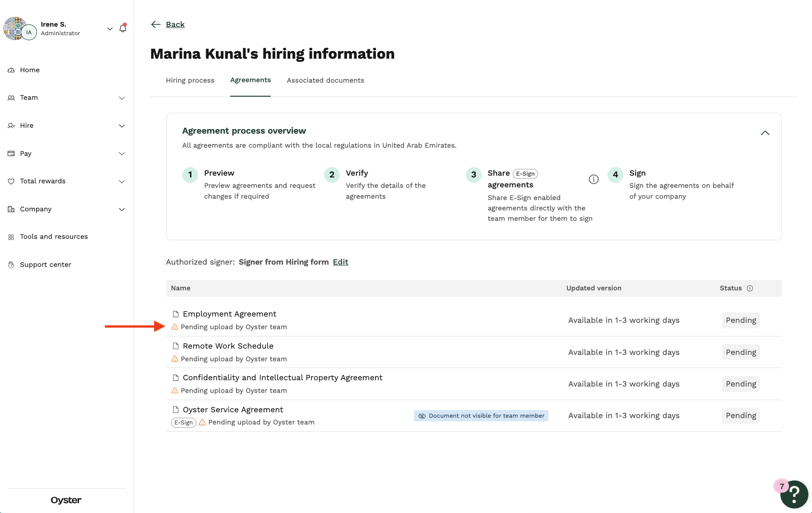Screen dimensions: 812x513
Task: Click Pending status for Employment Agreement
Action: [x=741, y=320]
